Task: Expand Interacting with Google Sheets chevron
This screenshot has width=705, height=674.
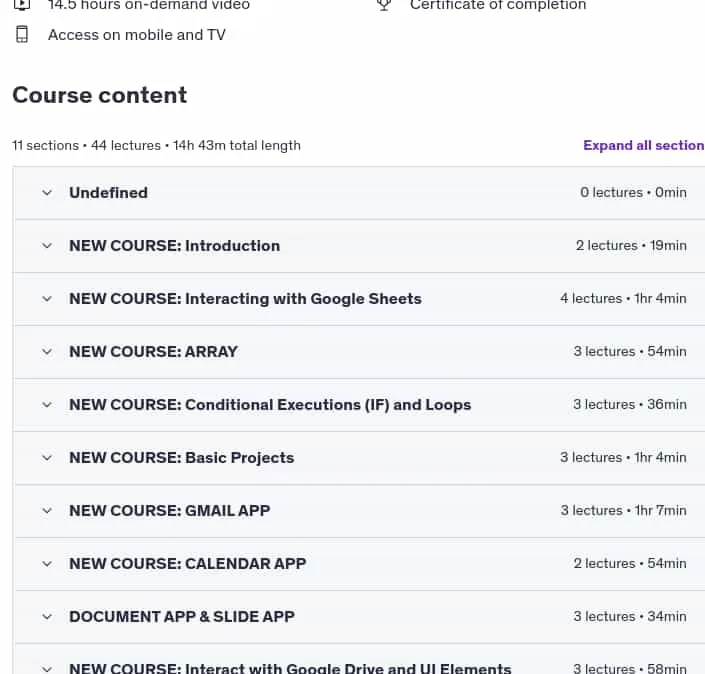Action: point(47,299)
